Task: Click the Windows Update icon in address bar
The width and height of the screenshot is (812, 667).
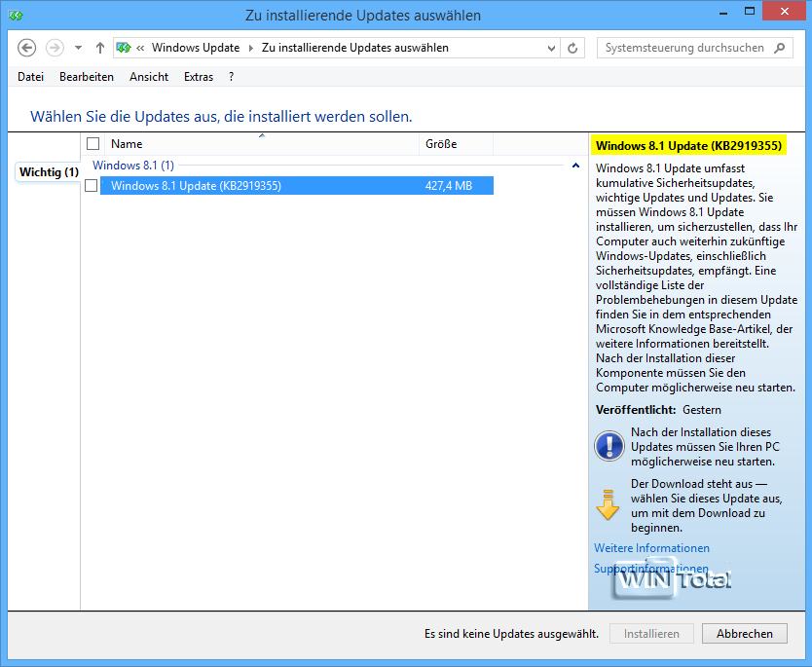Action: [124, 48]
